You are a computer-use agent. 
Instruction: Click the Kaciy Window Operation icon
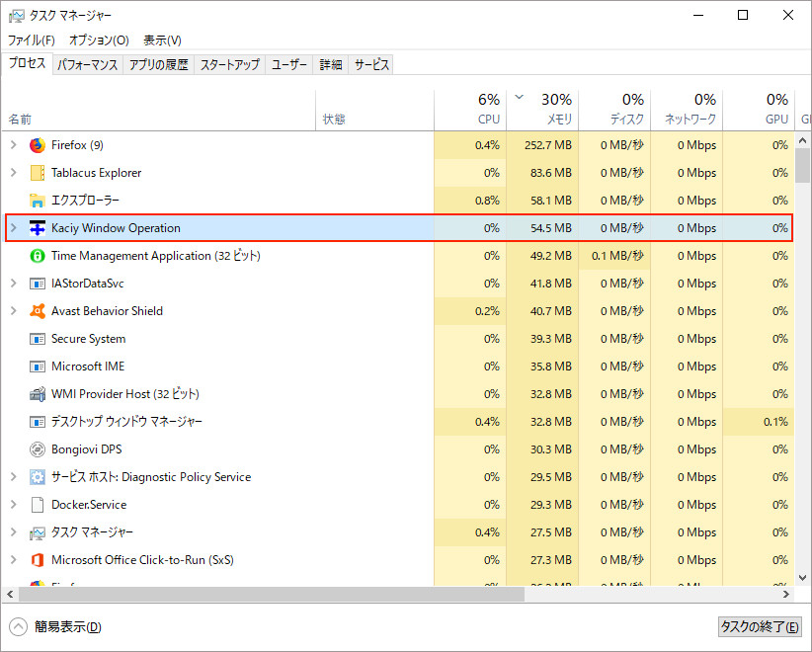coord(38,228)
